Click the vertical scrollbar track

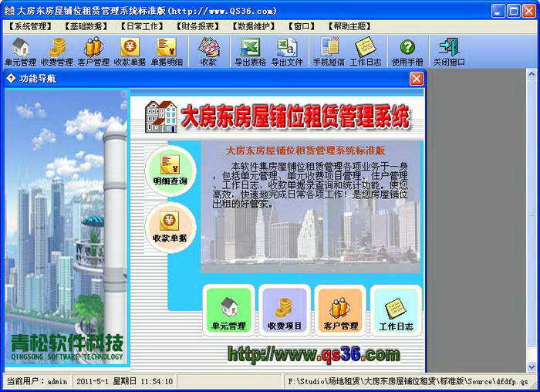point(532,221)
